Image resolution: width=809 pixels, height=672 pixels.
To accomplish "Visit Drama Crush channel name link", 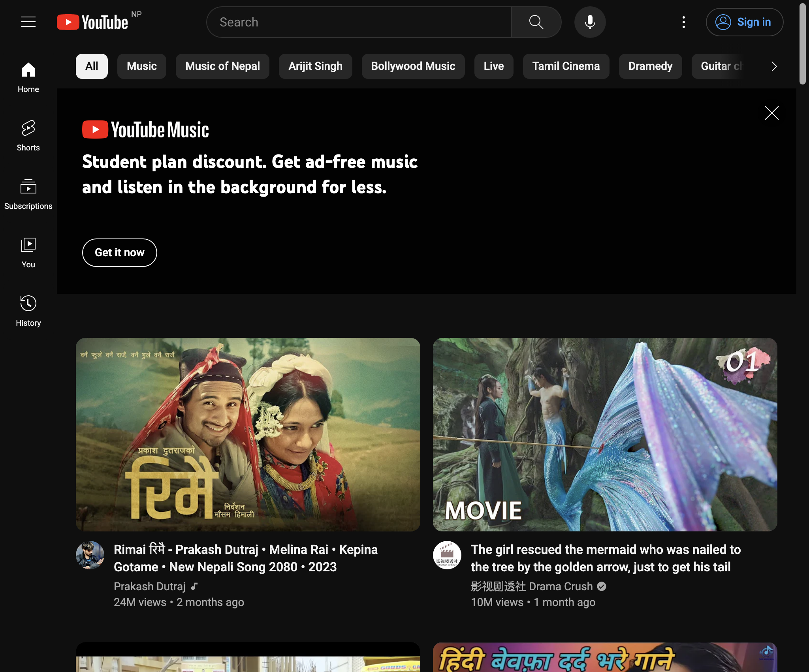I will pyautogui.click(x=532, y=586).
